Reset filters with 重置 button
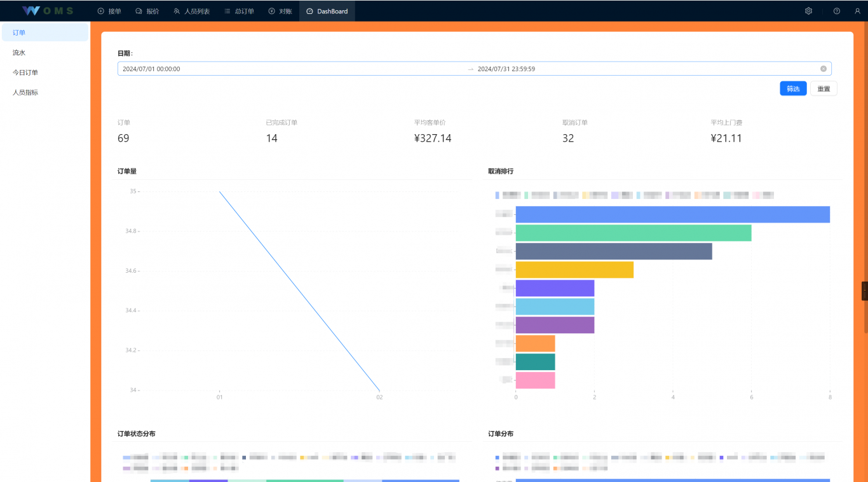Viewport: 868px width, 482px height. (824, 88)
